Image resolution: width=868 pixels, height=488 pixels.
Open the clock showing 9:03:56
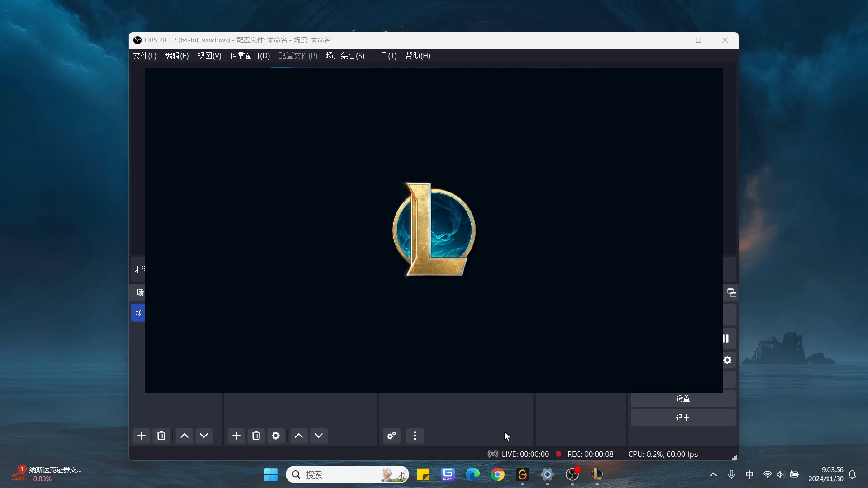pyautogui.click(x=826, y=474)
